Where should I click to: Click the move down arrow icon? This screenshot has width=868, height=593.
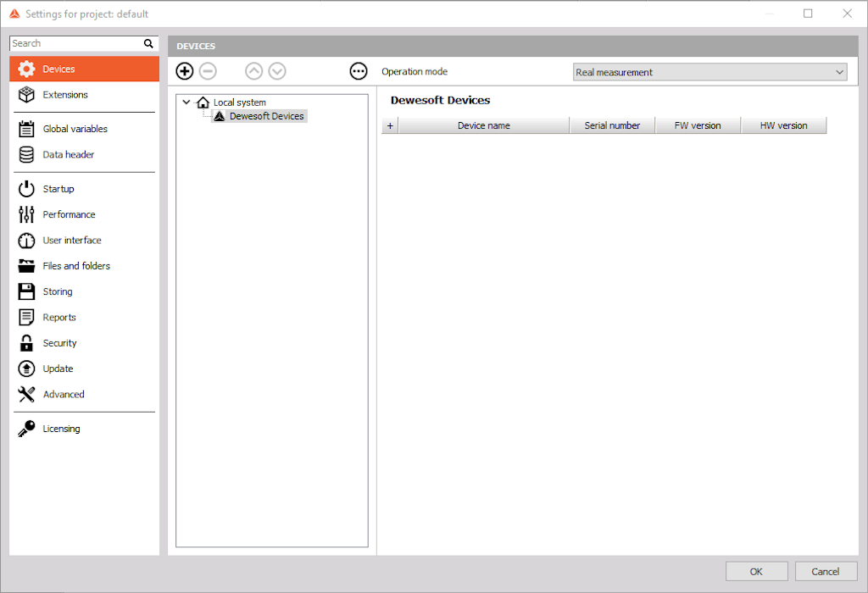pos(277,71)
